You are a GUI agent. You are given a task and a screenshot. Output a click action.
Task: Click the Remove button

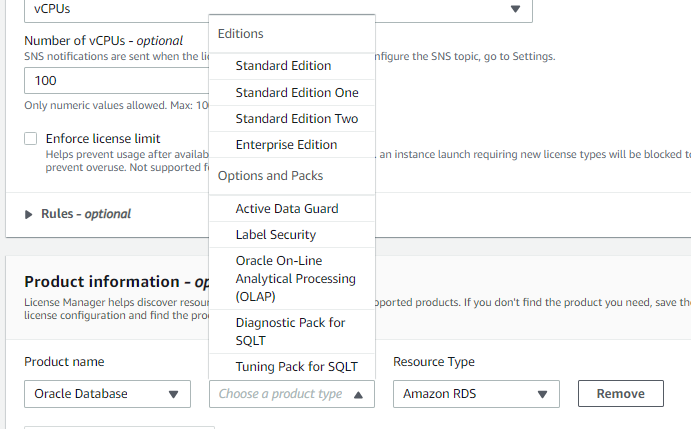click(x=620, y=393)
